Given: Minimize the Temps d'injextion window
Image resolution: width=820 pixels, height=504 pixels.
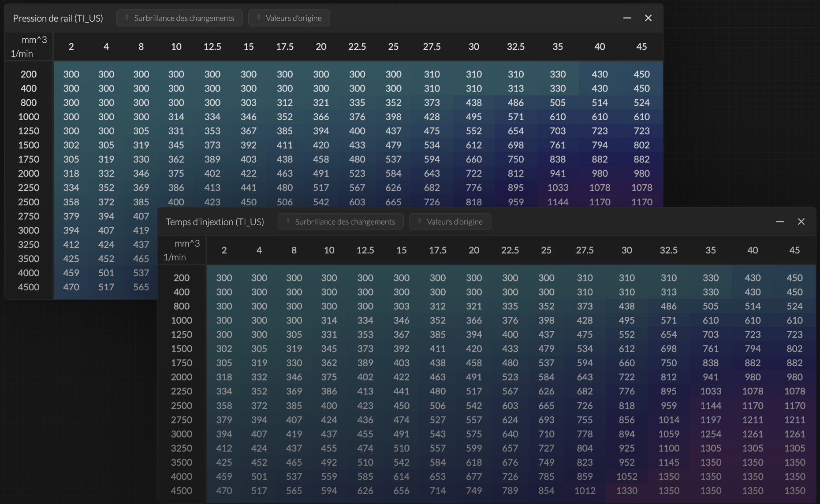Looking at the screenshot, I should click(780, 222).
